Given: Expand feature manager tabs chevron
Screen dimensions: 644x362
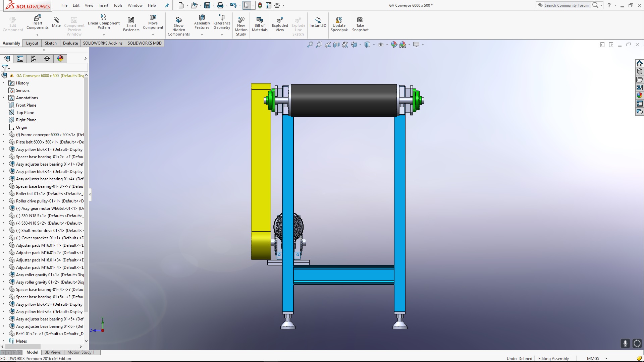Looking at the screenshot, I should coord(85,58).
